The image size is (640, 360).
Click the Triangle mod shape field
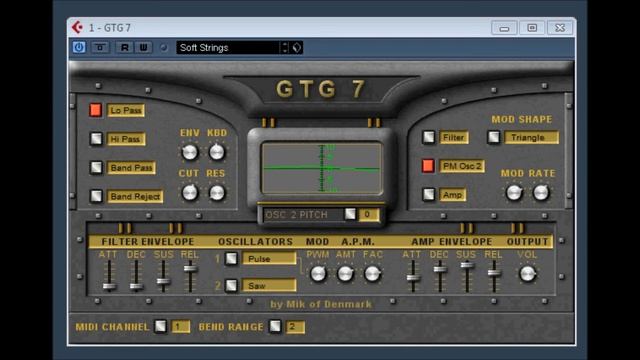pos(531,138)
